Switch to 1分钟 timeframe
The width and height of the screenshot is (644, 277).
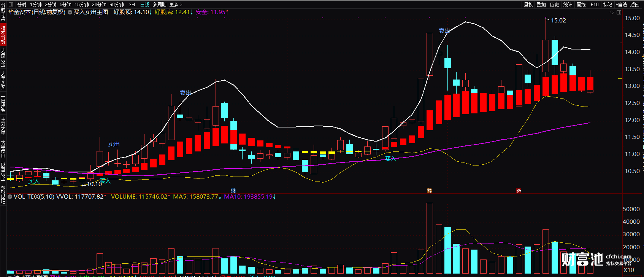point(36,5)
